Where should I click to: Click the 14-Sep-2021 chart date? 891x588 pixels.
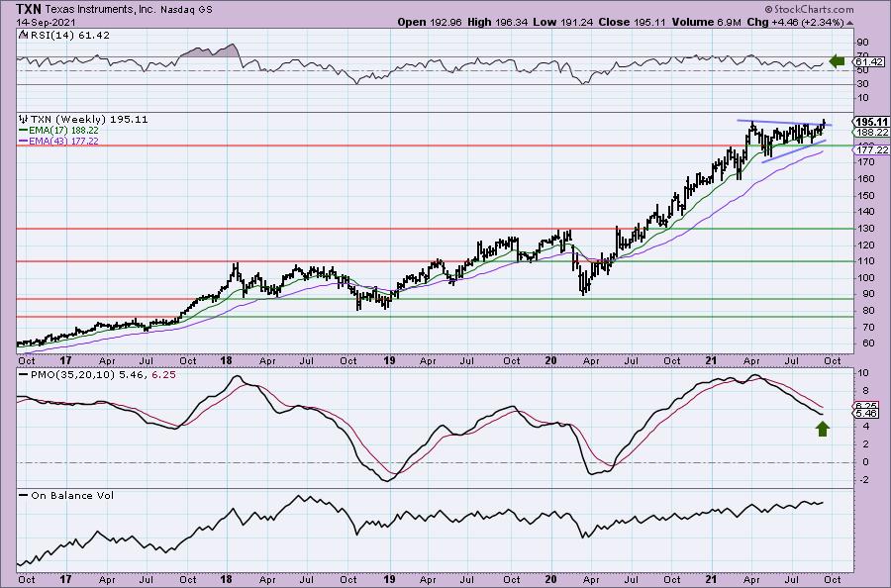pyautogui.click(x=44, y=22)
